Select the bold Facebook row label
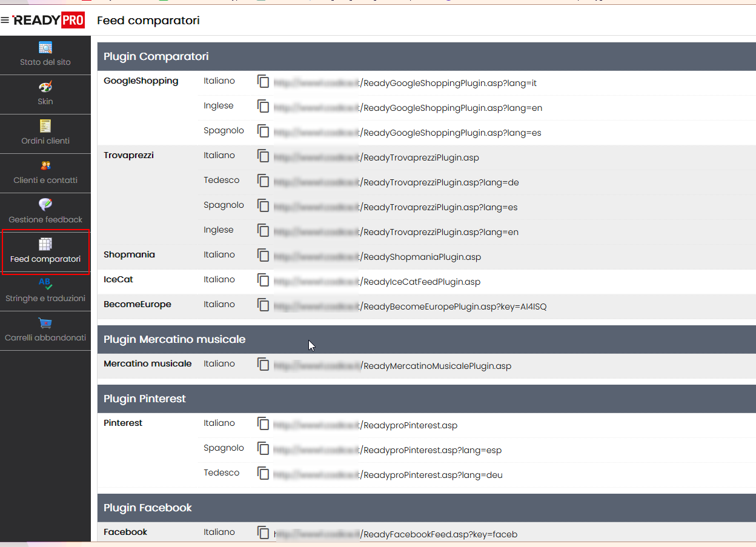Image resolution: width=756 pixels, height=547 pixels. click(125, 532)
